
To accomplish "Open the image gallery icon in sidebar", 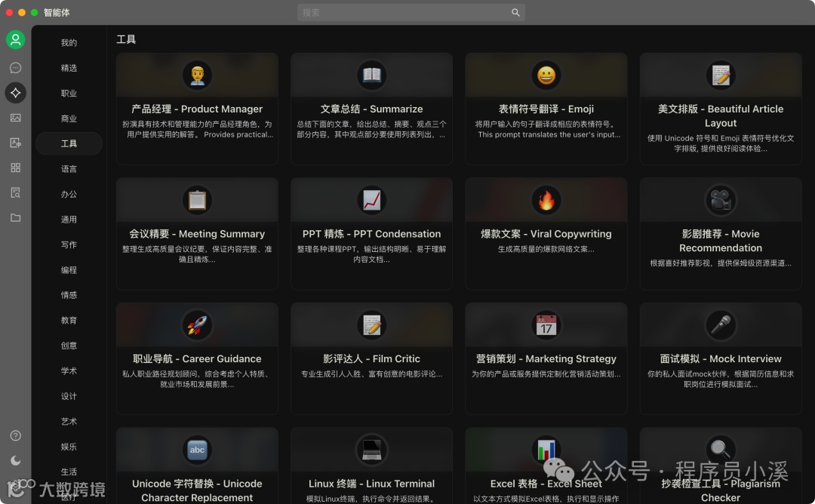I will pos(16,118).
